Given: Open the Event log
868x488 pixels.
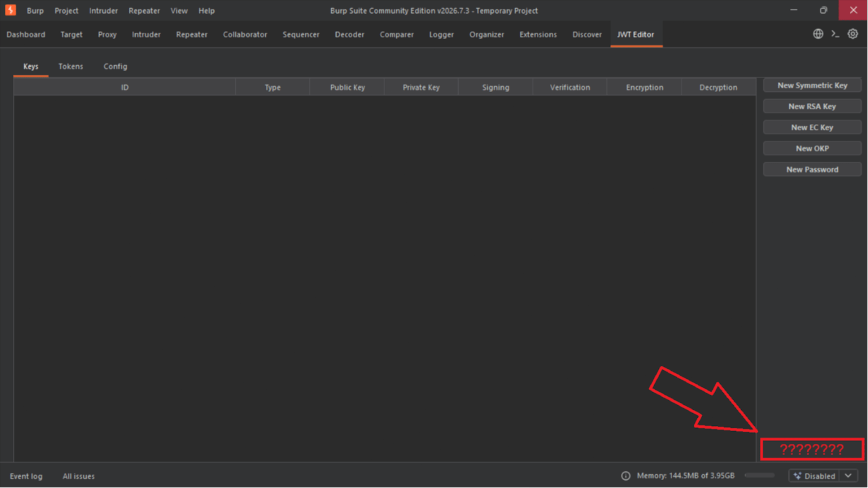Looking at the screenshot, I should coord(26,476).
